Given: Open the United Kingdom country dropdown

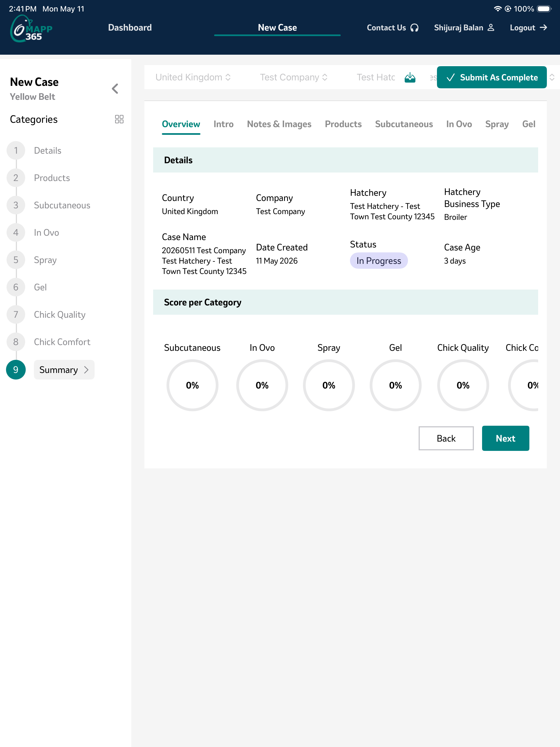Looking at the screenshot, I should point(193,77).
